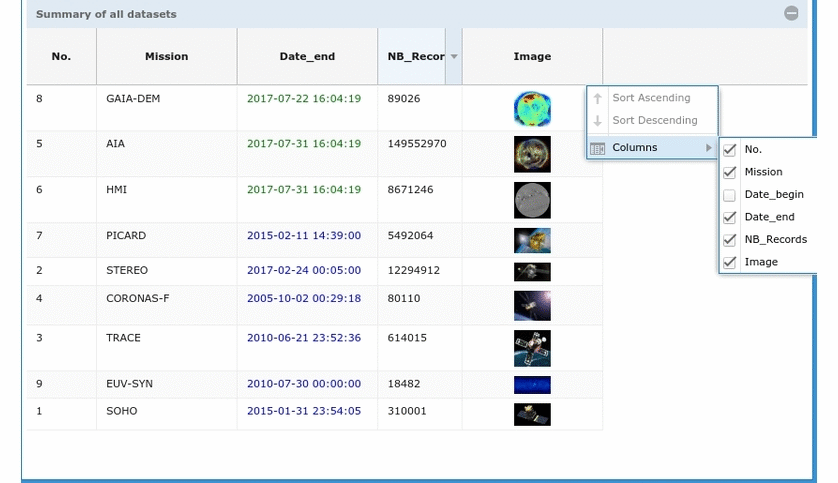Click the Image column header
The height and width of the screenshot is (483, 838).
pos(532,56)
